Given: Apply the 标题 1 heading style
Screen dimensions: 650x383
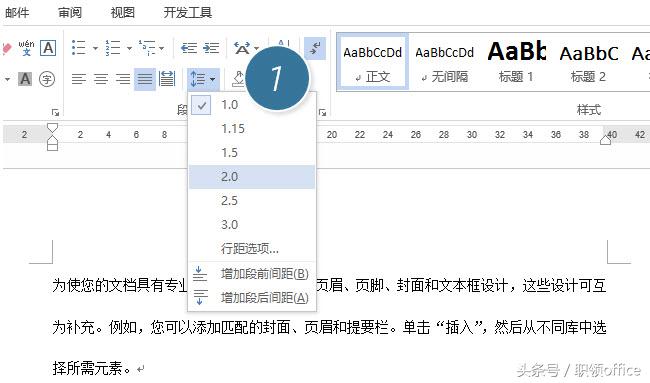Looking at the screenshot, I should [x=517, y=62].
